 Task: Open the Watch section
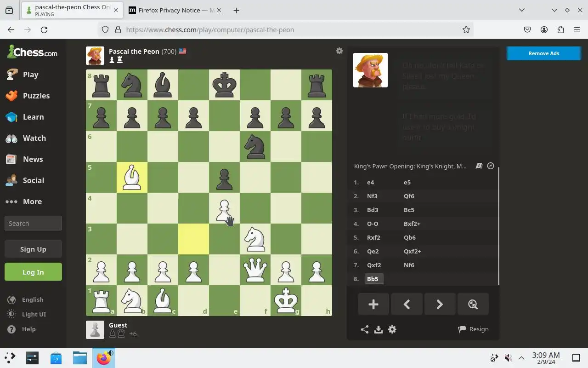[33, 138]
